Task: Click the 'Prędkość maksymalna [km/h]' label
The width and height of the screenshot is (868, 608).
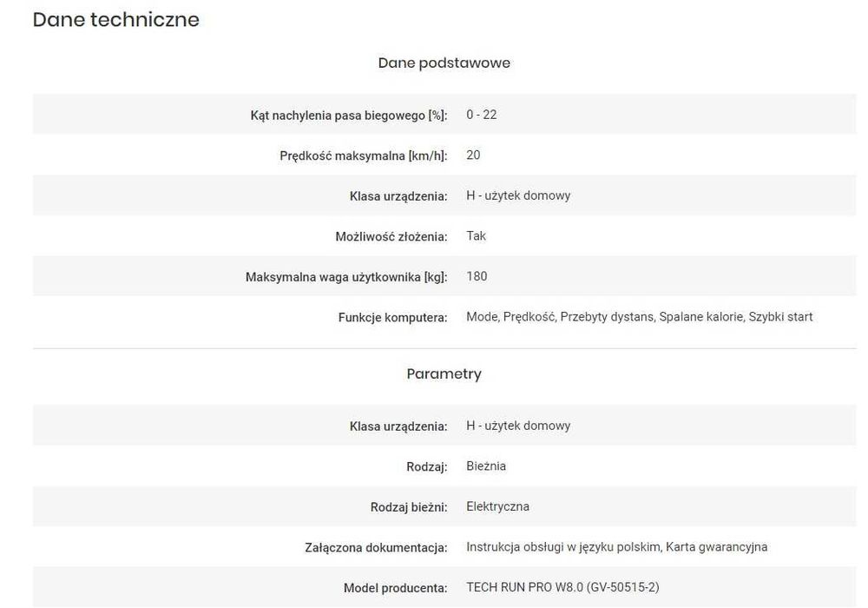Action: [x=363, y=155]
